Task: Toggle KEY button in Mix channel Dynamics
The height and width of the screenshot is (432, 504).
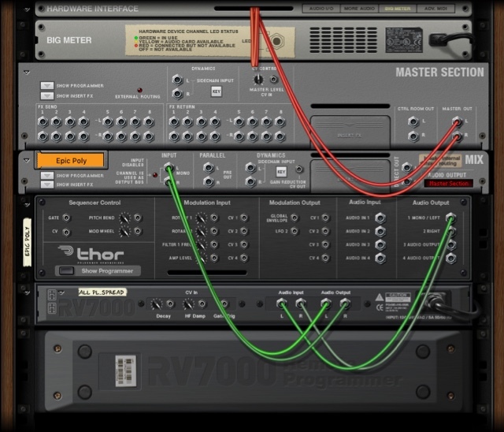Action: click(282, 172)
